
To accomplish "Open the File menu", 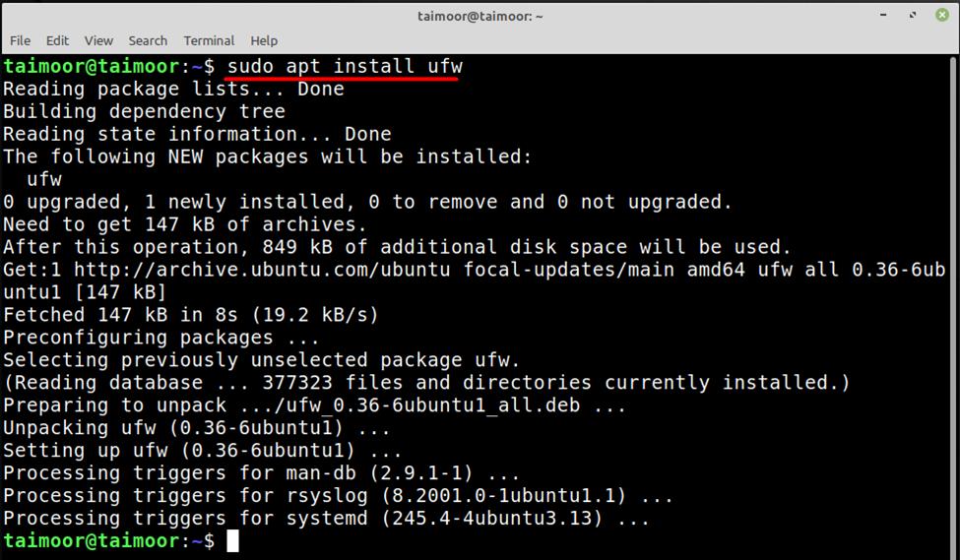I will (x=20, y=40).
